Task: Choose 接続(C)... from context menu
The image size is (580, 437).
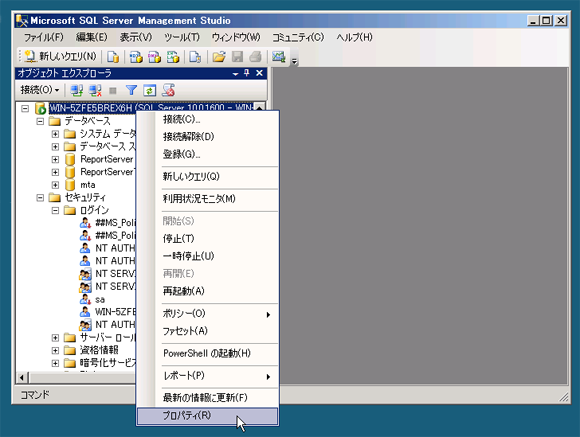Action: click(x=208, y=119)
